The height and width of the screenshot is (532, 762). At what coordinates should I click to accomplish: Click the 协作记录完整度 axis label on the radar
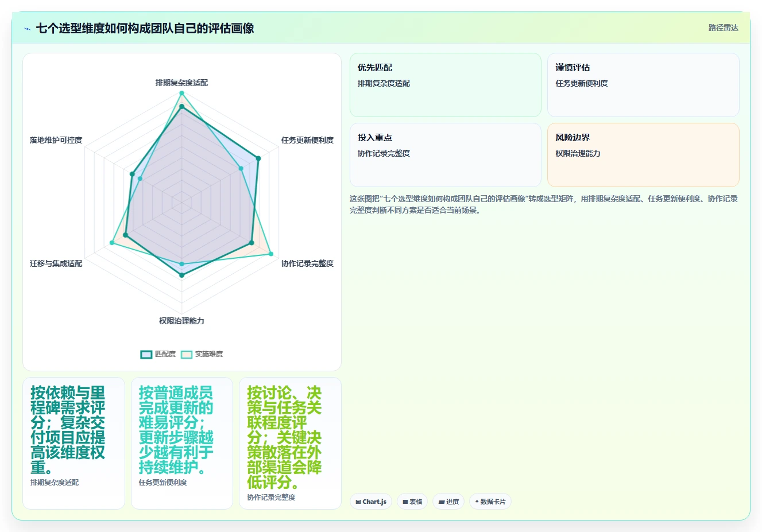point(307,263)
